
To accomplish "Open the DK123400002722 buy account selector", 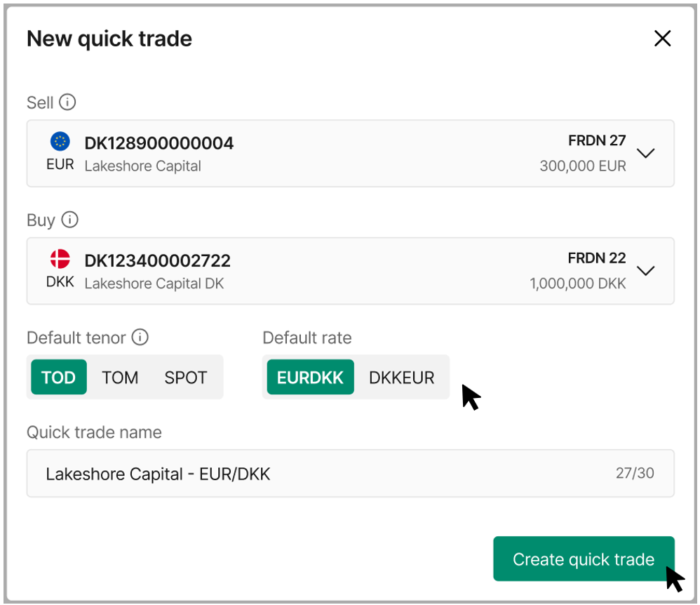I will pos(351,271).
